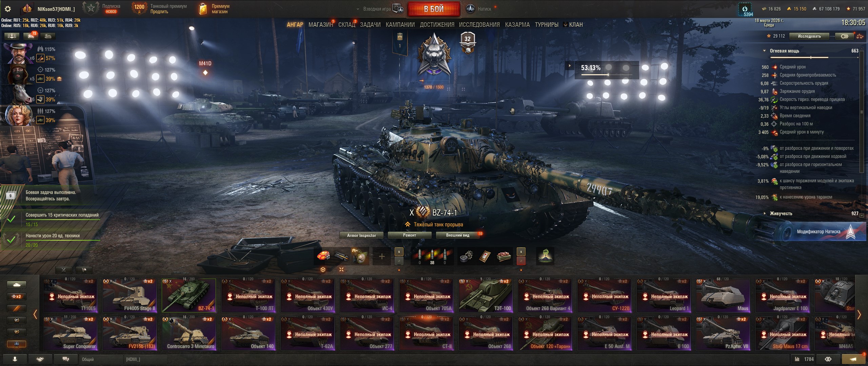This screenshot has width=868, height=366.
Task: Open the МАГАЗИН tab
Action: [320, 25]
